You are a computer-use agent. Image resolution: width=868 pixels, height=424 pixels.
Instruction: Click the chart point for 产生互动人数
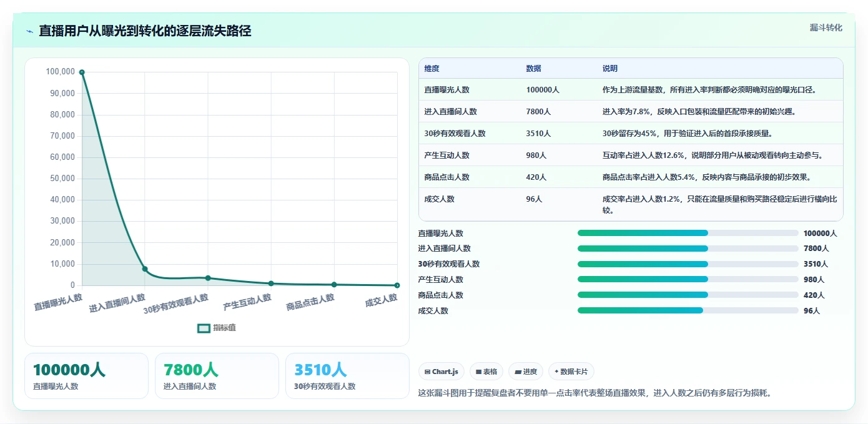pos(271,283)
